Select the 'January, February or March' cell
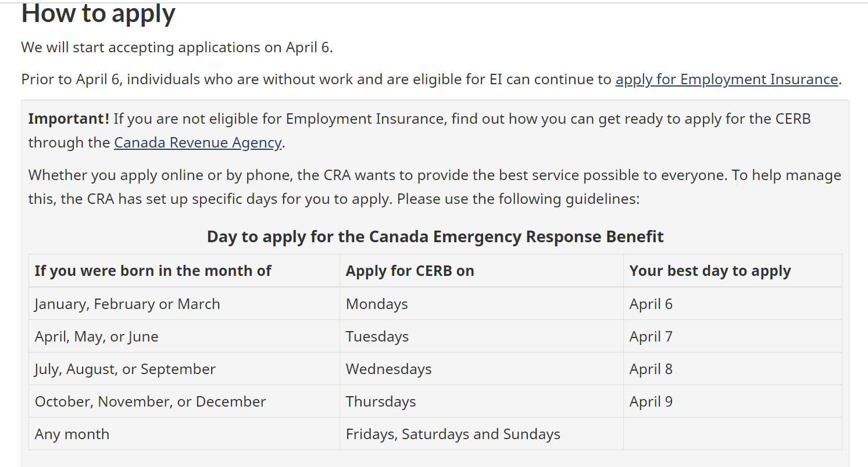The height and width of the screenshot is (467, 868). pyautogui.click(x=127, y=304)
